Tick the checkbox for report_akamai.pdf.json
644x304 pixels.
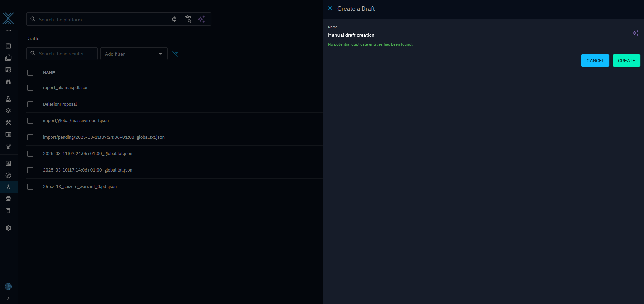(30, 88)
